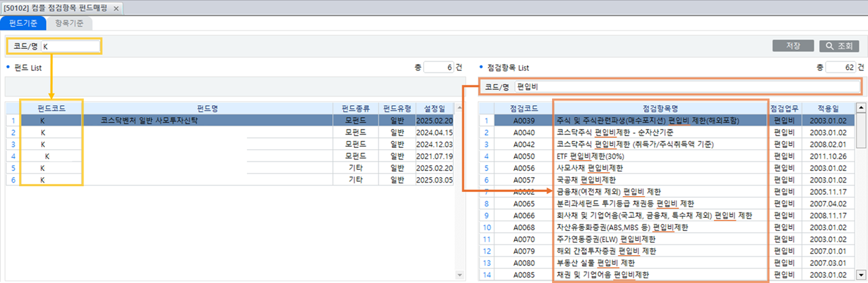Click the 저장 save button
This screenshot has width=868, height=283.
tap(793, 46)
